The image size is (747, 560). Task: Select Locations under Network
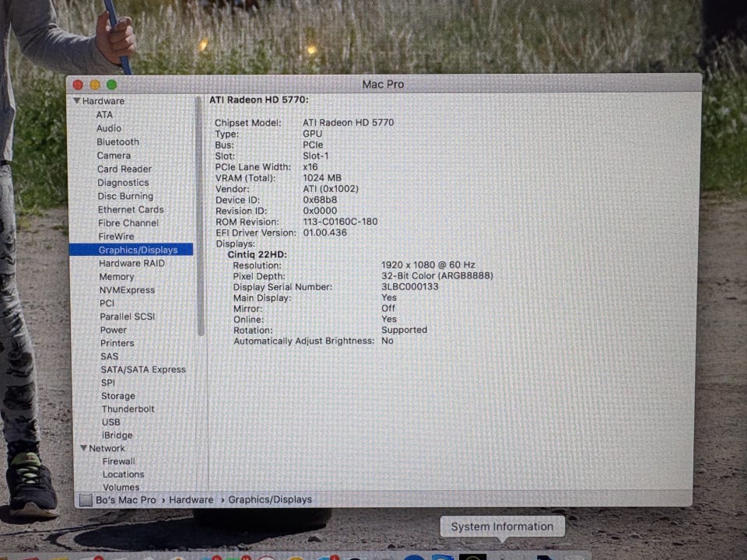pyautogui.click(x=124, y=474)
